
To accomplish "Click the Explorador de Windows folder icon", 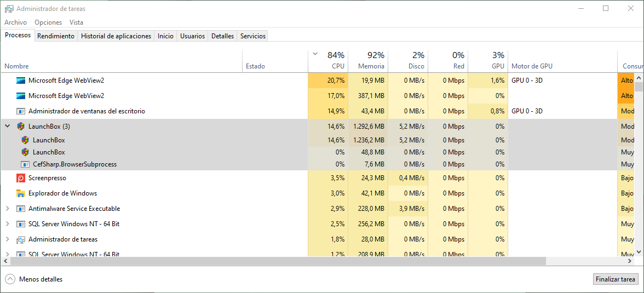I will (21, 193).
